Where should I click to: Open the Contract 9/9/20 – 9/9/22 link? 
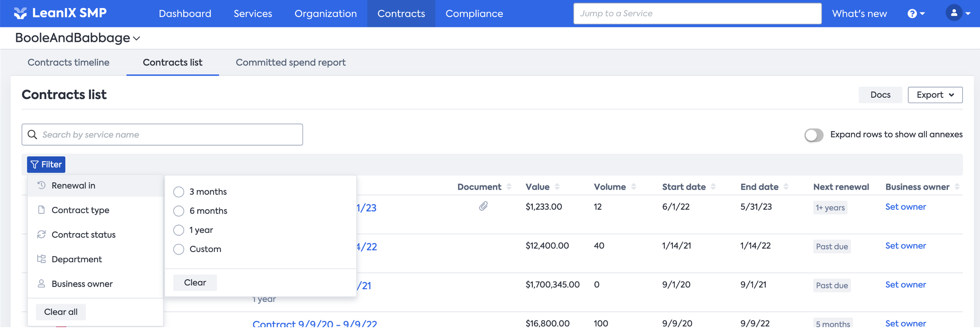(x=315, y=324)
